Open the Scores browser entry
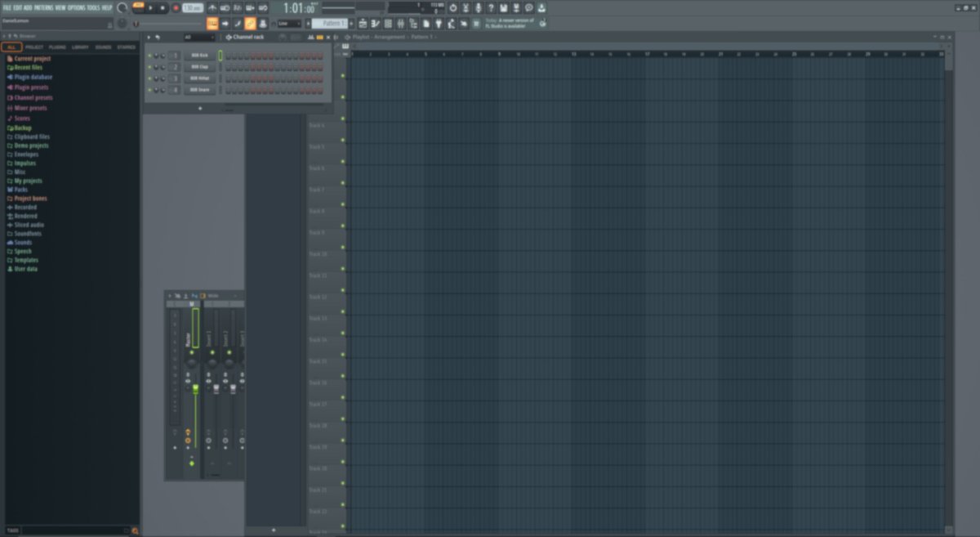The width and height of the screenshot is (980, 537). click(x=18, y=119)
